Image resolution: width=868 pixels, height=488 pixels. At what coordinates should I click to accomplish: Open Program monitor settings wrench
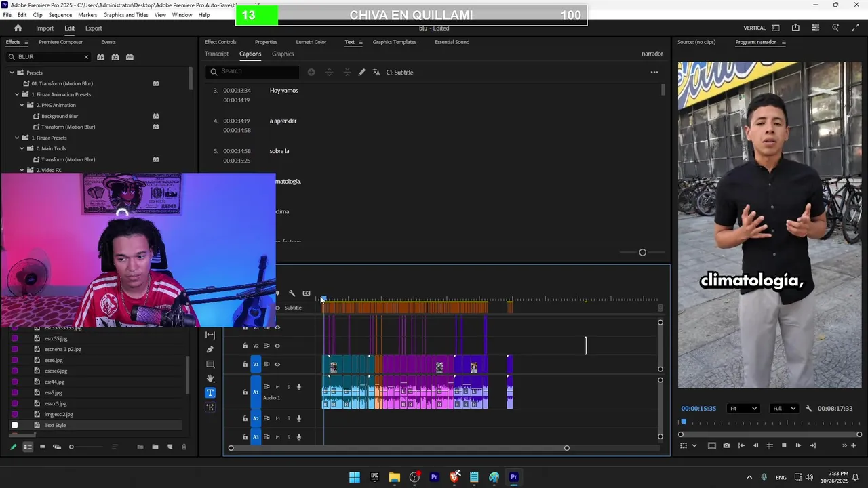(x=808, y=409)
